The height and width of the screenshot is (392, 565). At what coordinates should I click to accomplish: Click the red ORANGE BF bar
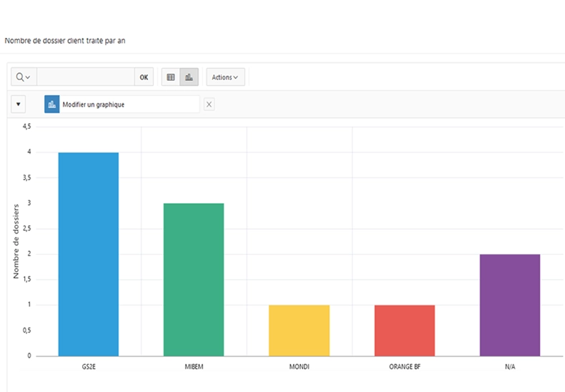click(x=404, y=330)
